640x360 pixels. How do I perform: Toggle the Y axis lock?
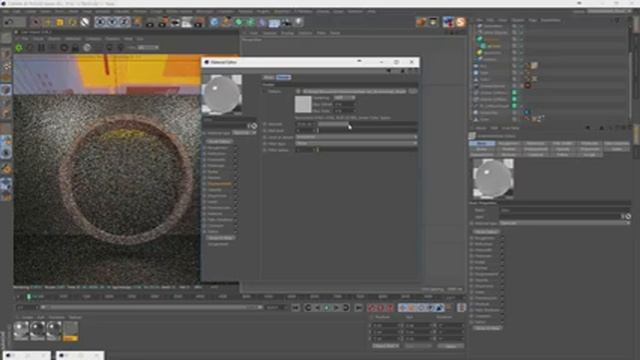(113, 22)
